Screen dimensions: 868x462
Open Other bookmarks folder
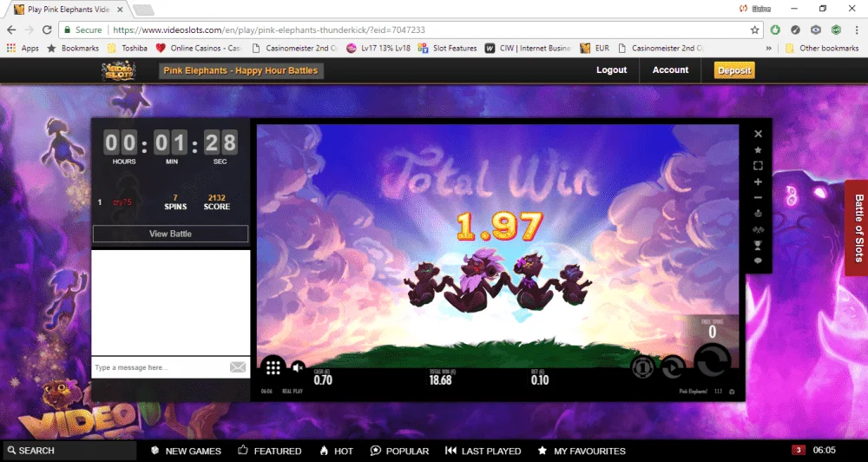tap(822, 48)
